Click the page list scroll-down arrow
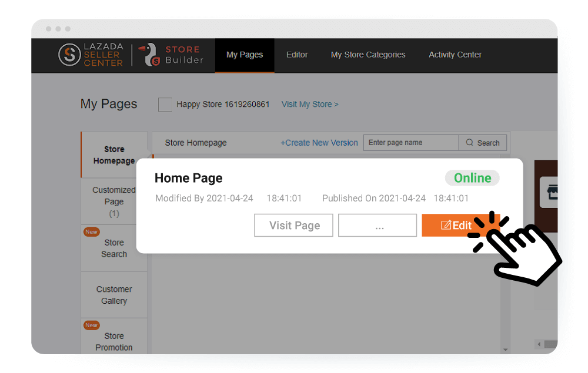Screen dimensions: 588x373 [x=505, y=350]
